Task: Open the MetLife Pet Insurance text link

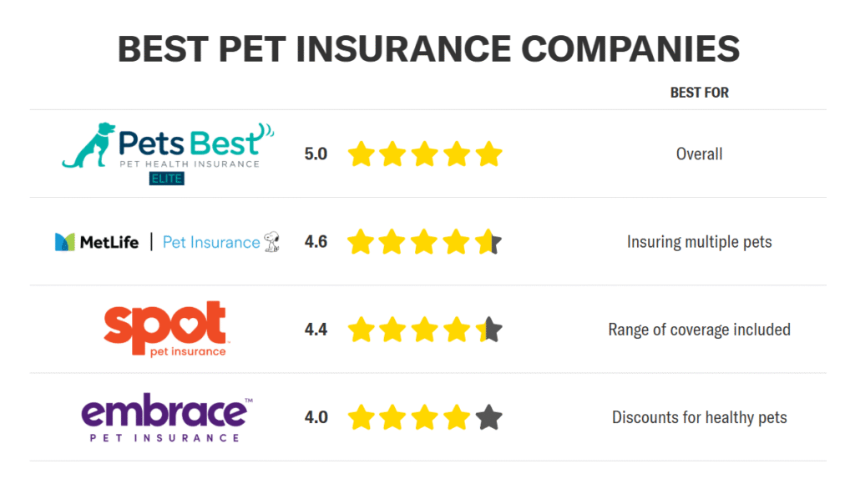Action: tap(211, 242)
